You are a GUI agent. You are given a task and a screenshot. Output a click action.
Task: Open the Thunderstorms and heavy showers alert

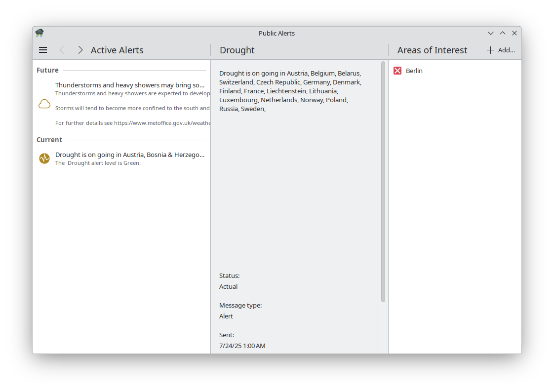coord(129,85)
